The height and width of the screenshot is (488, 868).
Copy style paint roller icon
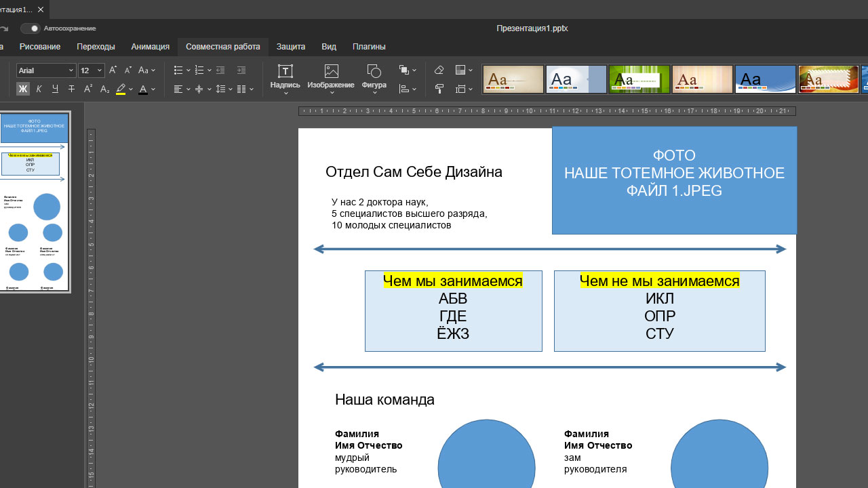(x=439, y=89)
